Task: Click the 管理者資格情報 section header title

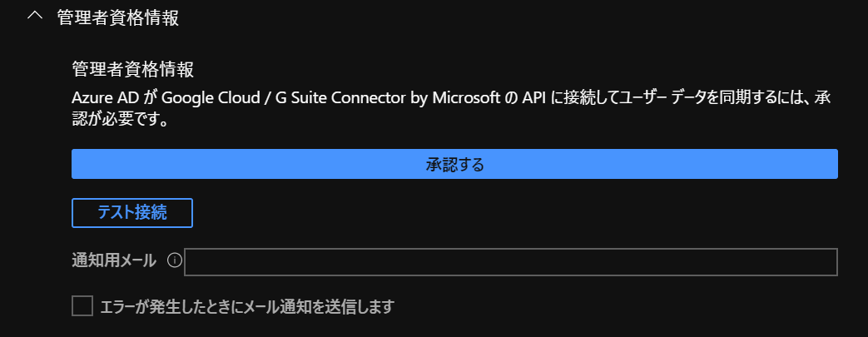Action: 117,18
